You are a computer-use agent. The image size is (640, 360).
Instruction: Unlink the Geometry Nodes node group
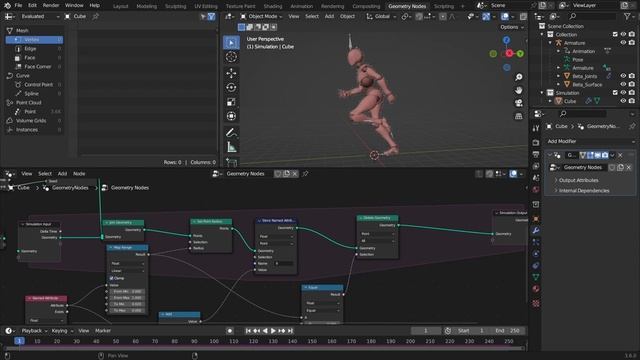pyautogui.click(x=629, y=167)
